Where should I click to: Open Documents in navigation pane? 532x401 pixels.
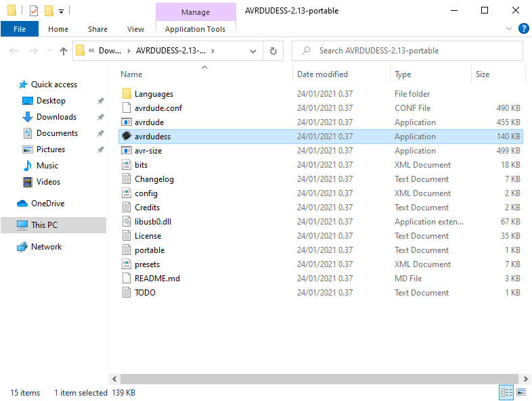57,133
